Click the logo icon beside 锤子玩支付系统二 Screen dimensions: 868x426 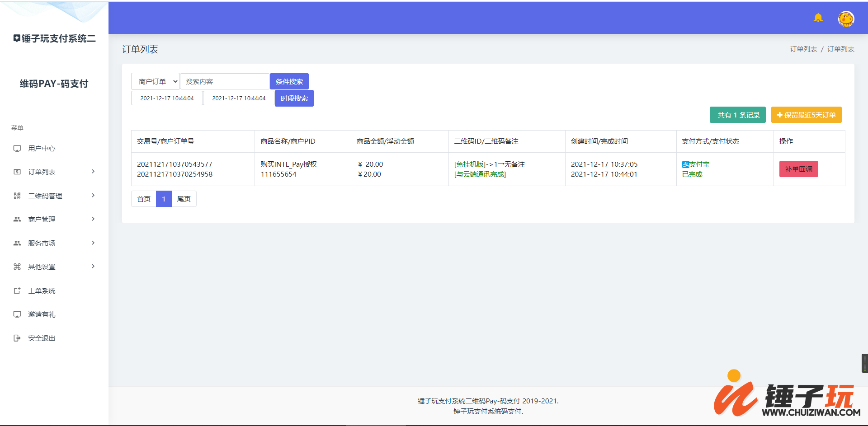17,38
